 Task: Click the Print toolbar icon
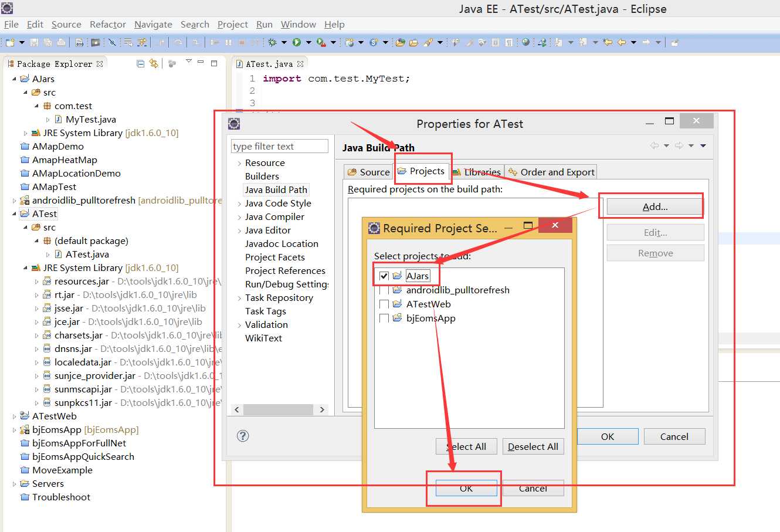pyautogui.click(x=60, y=42)
